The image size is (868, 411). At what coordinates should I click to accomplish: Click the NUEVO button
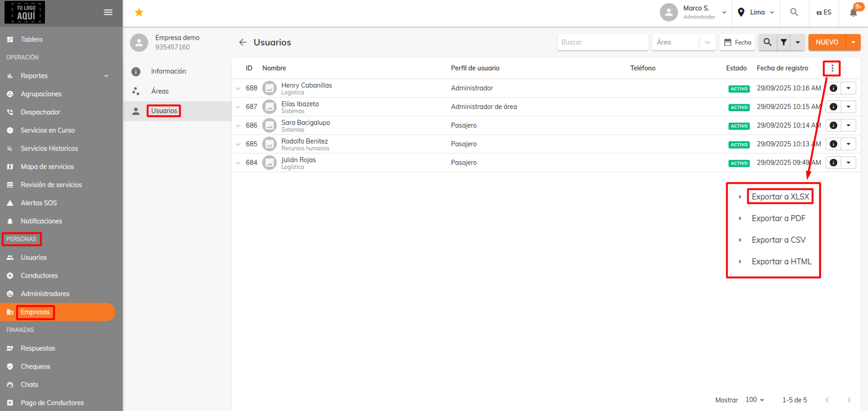[827, 42]
